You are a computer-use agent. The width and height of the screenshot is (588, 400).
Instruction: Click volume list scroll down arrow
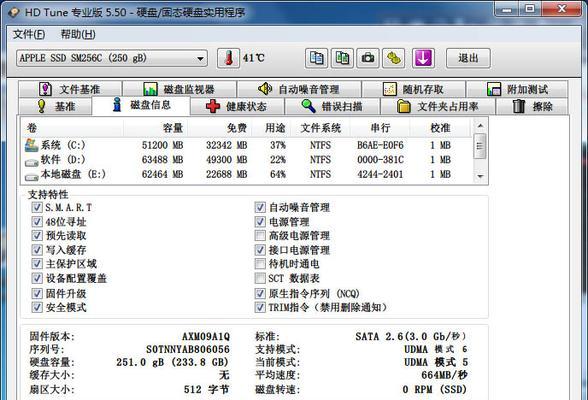[480, 176]
